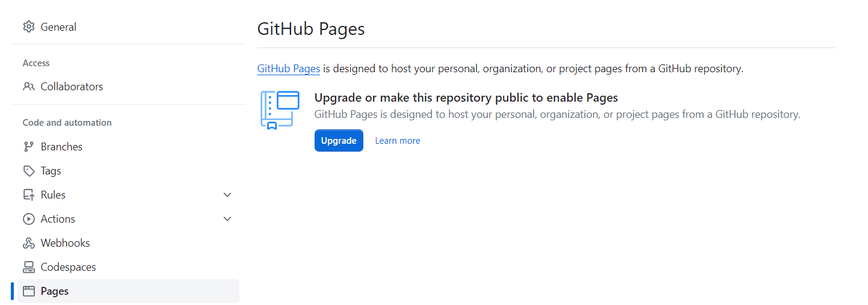Open the Actions menu label
868x305 pixels.
(58, 219)
